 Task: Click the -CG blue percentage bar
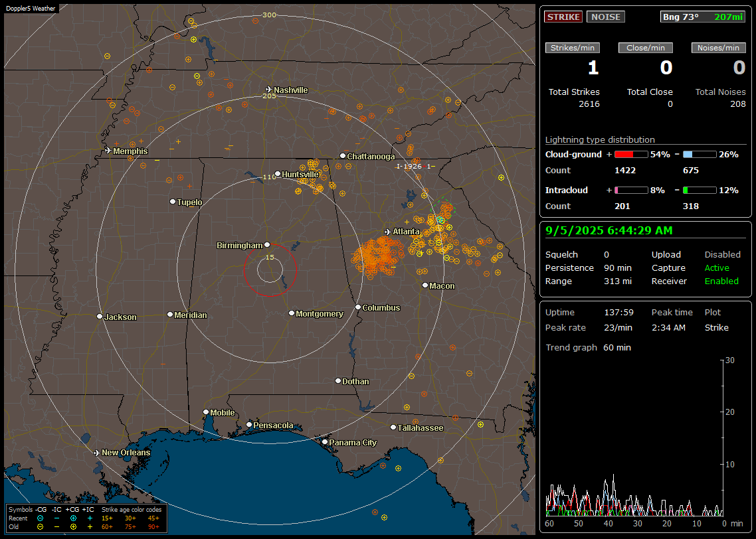[700, 155]
